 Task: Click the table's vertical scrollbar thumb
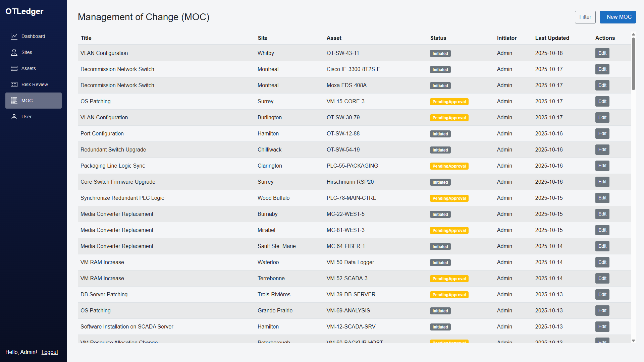click(x=633, y=64)
